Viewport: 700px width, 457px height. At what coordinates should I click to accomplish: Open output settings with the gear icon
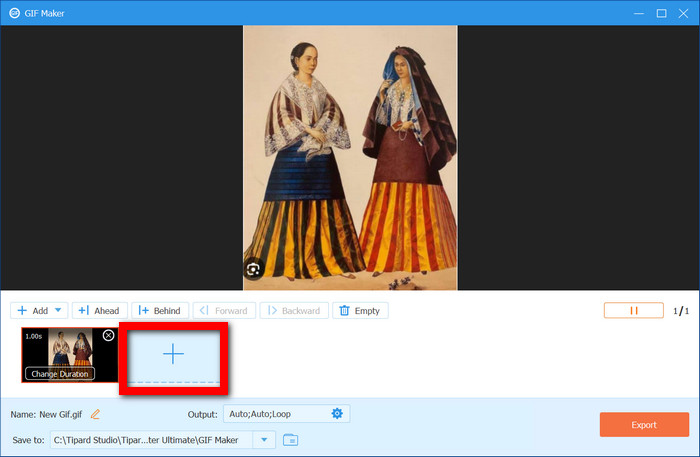[337, 414]
